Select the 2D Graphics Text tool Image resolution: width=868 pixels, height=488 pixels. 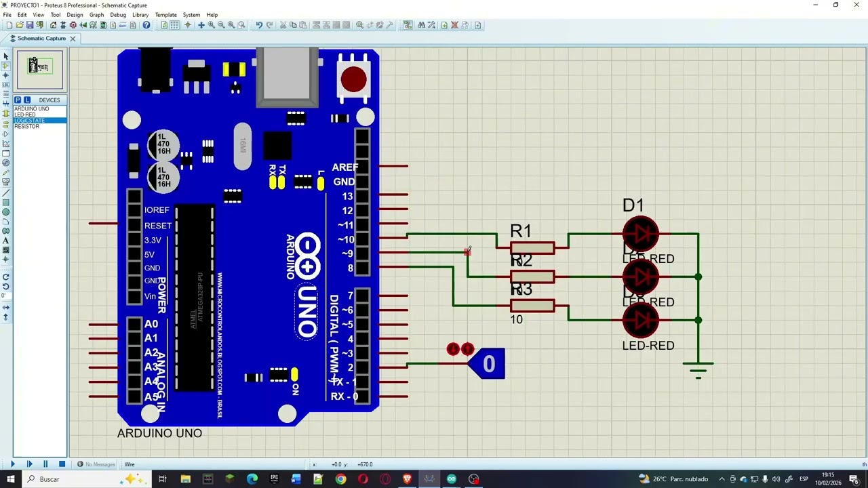tap(5, 241)
